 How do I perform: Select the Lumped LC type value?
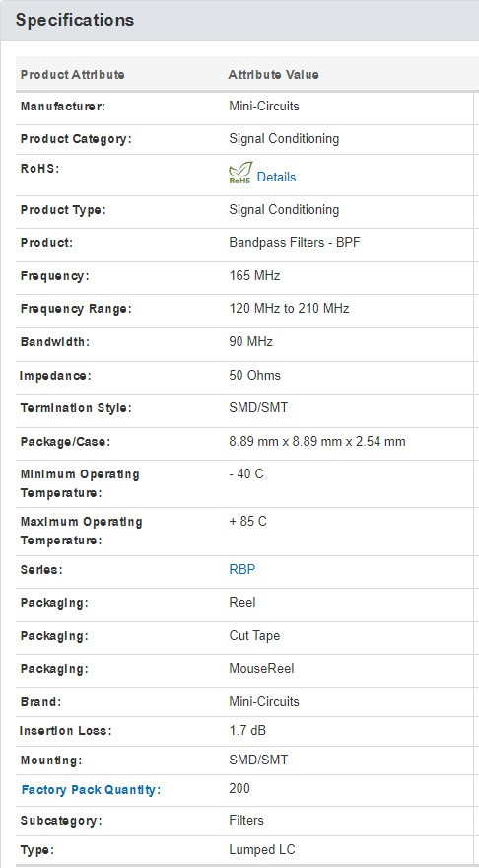261,849
